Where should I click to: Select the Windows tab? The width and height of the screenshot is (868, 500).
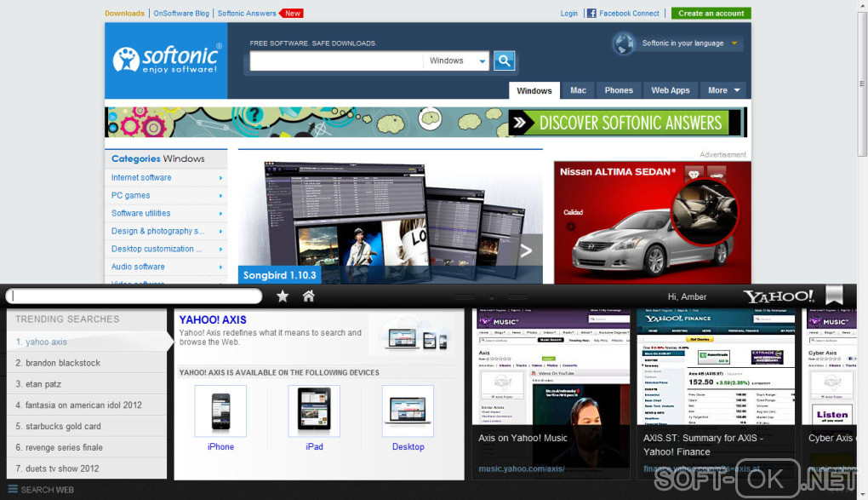click(534, 90)
